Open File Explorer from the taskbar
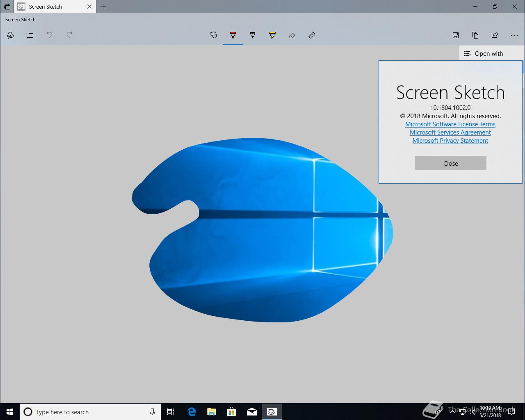The width and height of the screenshot is (525, 420). click(x=211, y=412)
